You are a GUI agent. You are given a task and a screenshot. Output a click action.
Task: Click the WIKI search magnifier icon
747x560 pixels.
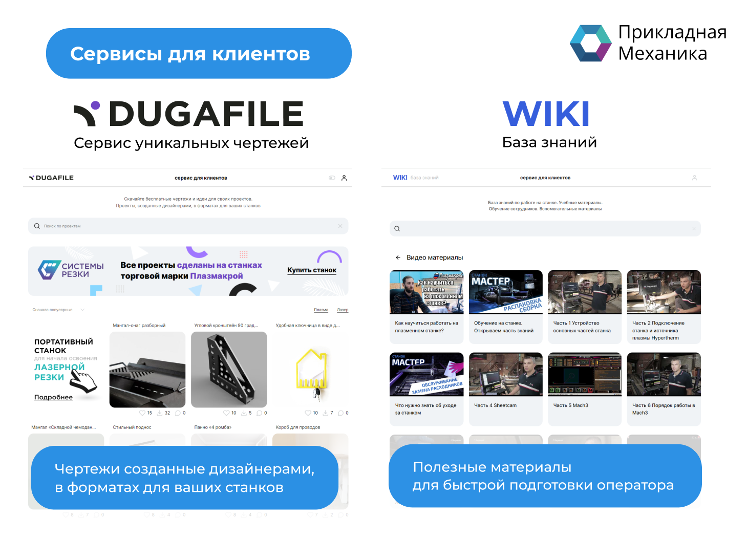397,229
